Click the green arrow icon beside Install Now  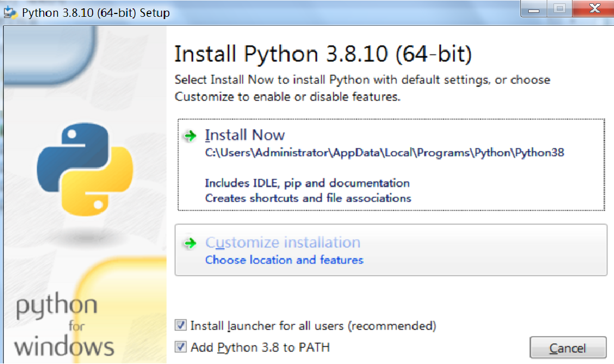coord(191,134)
